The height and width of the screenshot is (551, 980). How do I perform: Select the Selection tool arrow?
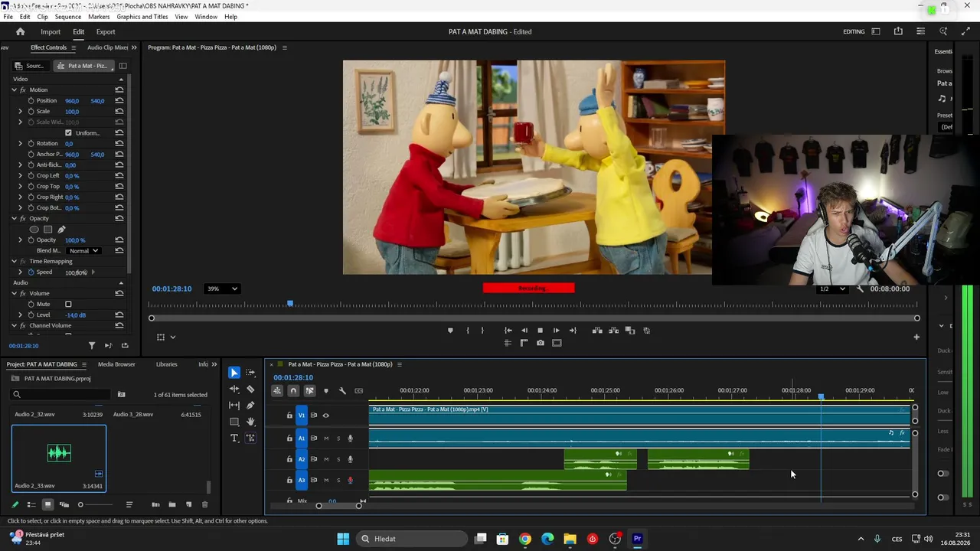coord(234,373)
